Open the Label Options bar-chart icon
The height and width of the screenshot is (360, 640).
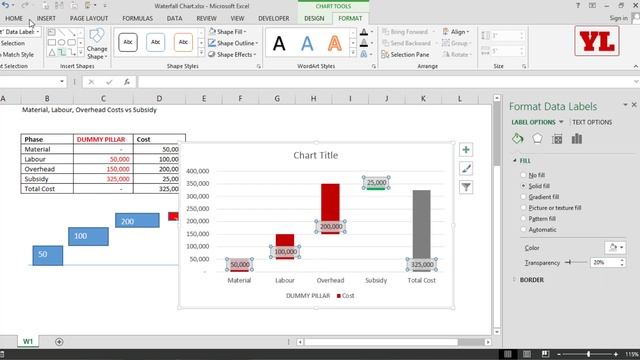click(x=577, y=139)
